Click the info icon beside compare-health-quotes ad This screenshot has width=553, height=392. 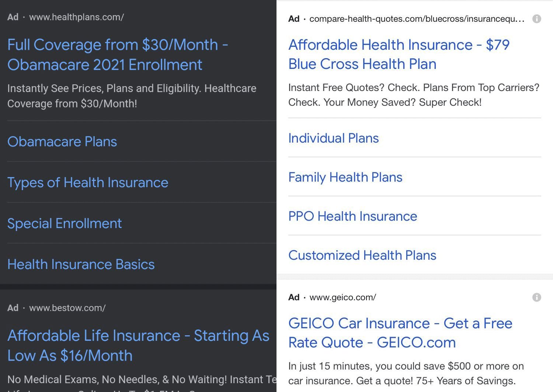(x=537, y=19)
